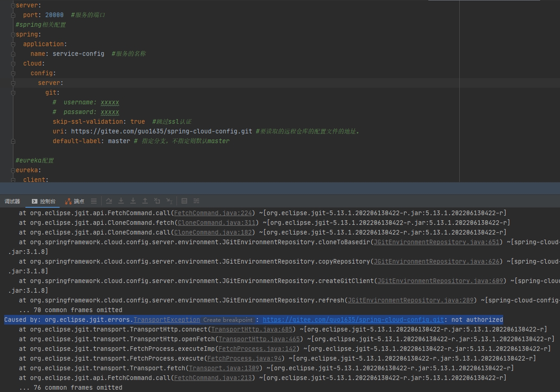Click the Clear All console icon
Screen dimensions: 560x392
pos(157,201)
